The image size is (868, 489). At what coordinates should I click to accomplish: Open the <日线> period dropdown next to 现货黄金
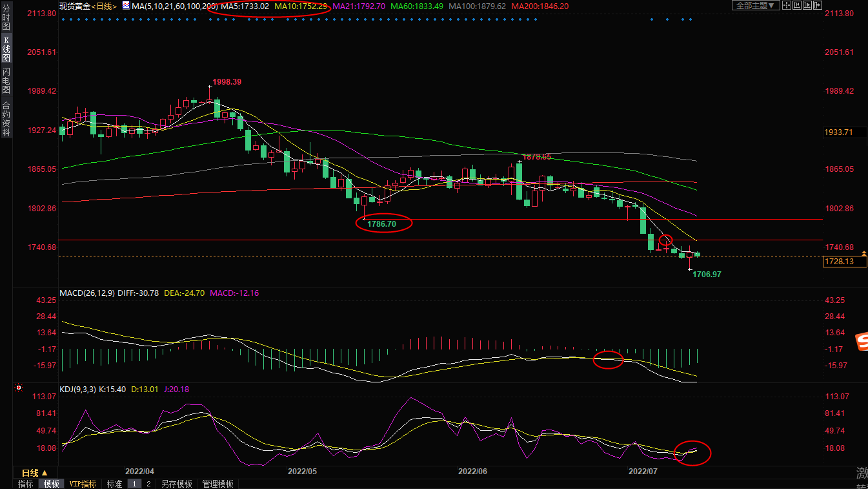(x=104, y=6)
